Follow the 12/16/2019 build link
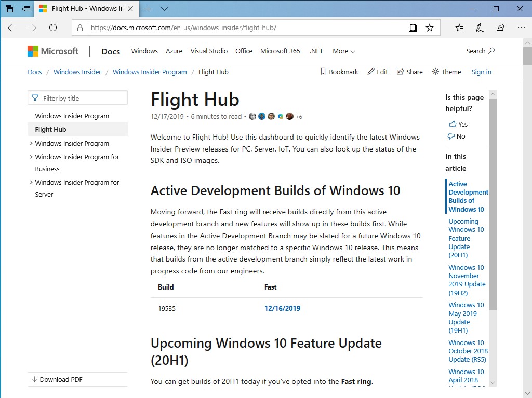The image size is (532, 398). click(x=282, y=308)
